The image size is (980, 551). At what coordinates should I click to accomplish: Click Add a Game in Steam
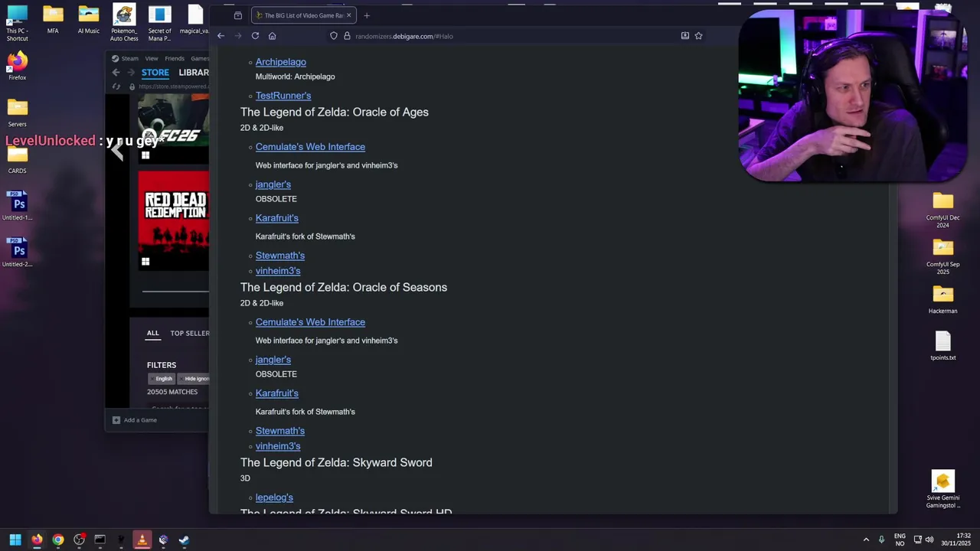point(135,420)
